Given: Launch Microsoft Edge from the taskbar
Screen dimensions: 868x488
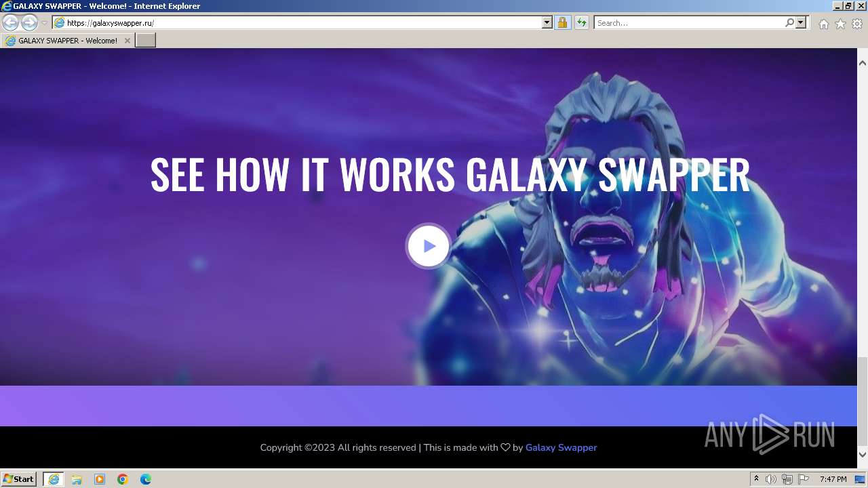Looking at the screenshot, I should (146, 479).
